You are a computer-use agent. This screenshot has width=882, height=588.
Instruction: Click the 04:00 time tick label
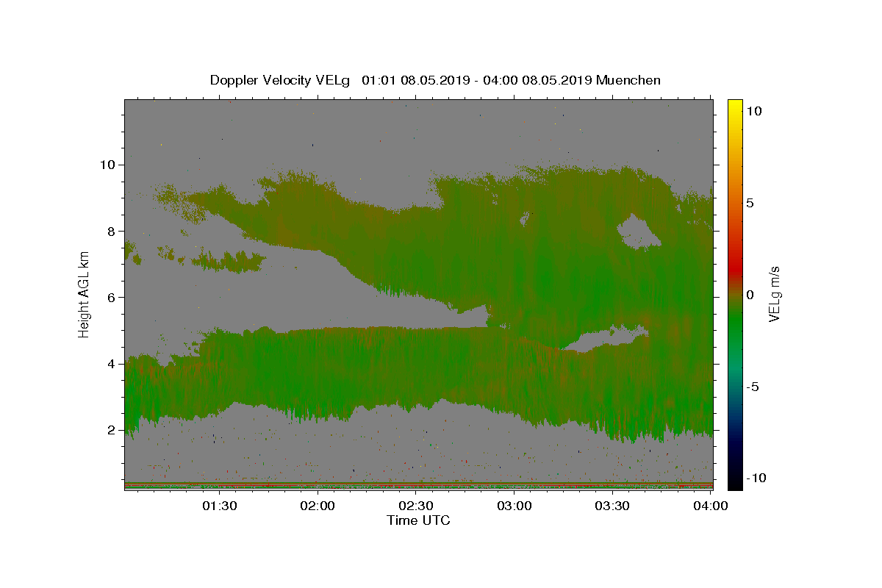(711, 506)
